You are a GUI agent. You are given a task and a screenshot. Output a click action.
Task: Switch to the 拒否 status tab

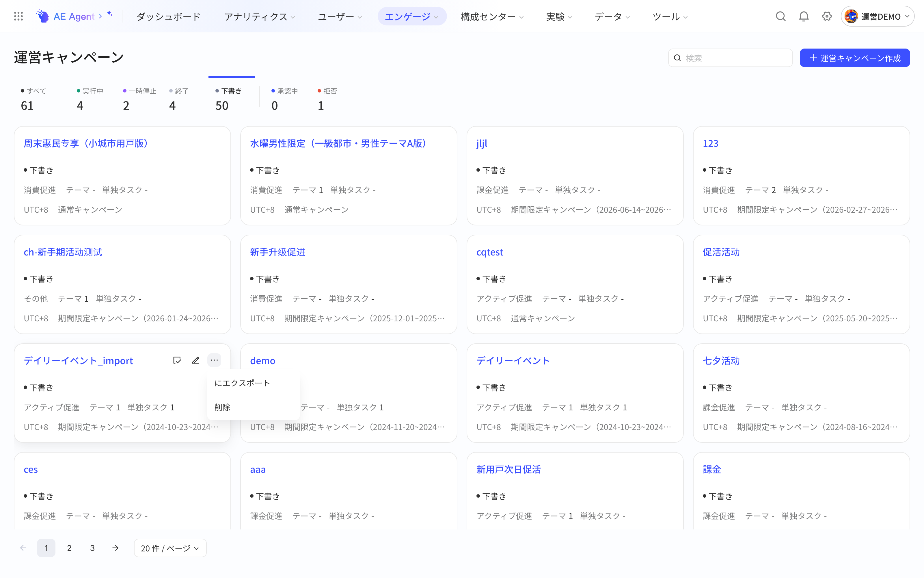pyautogui.click(x=327, y=99)
